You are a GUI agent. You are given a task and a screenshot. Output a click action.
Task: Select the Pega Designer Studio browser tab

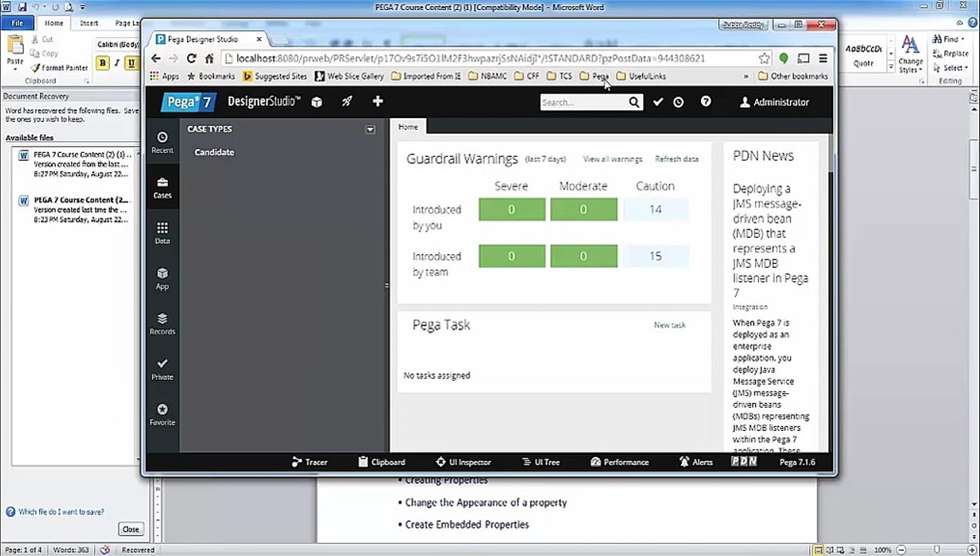[x=202, y=39]
